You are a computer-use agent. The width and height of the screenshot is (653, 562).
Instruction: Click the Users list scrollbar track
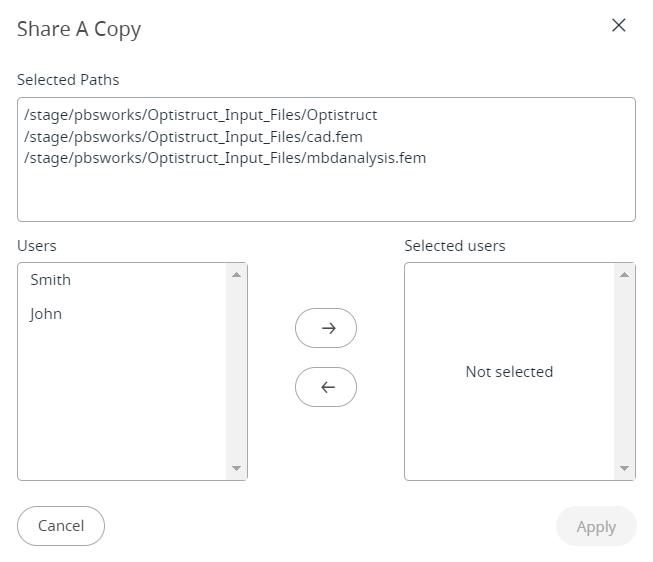pyautogui.click(x=237, y=371)
